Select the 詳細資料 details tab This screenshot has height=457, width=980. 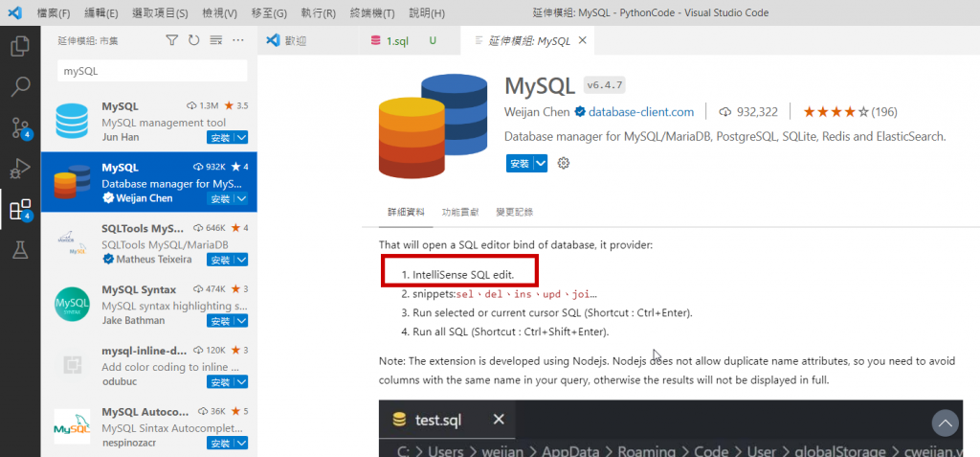[x=406, y=212]
